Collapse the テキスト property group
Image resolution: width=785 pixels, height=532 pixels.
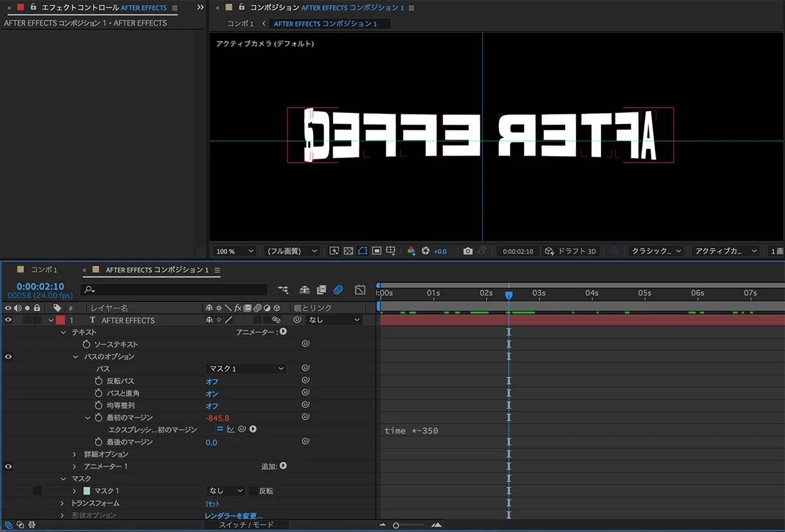click(x=63, y=332)
